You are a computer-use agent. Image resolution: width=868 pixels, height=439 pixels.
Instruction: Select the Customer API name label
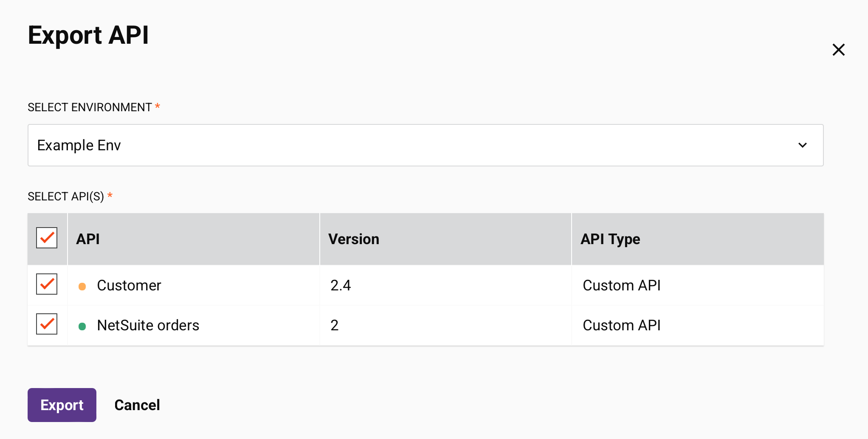129,285
